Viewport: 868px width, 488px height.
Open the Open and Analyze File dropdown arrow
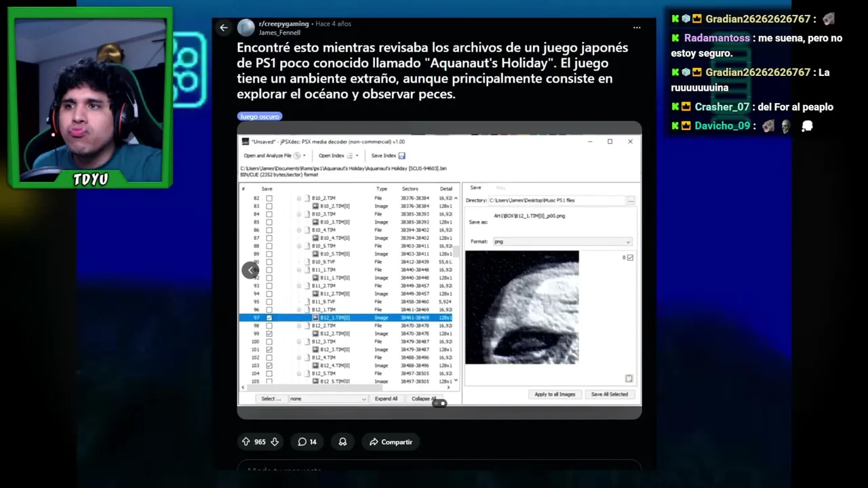304,156
